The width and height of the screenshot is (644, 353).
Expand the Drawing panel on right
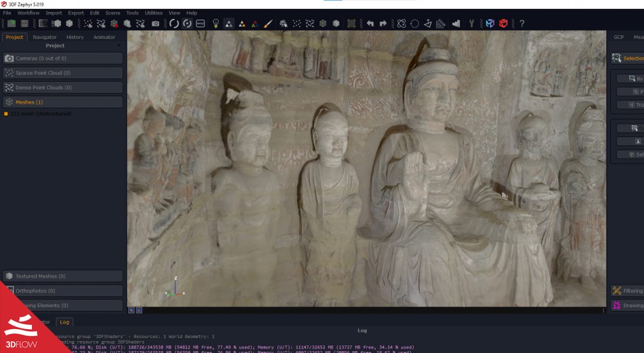(627, 305)
